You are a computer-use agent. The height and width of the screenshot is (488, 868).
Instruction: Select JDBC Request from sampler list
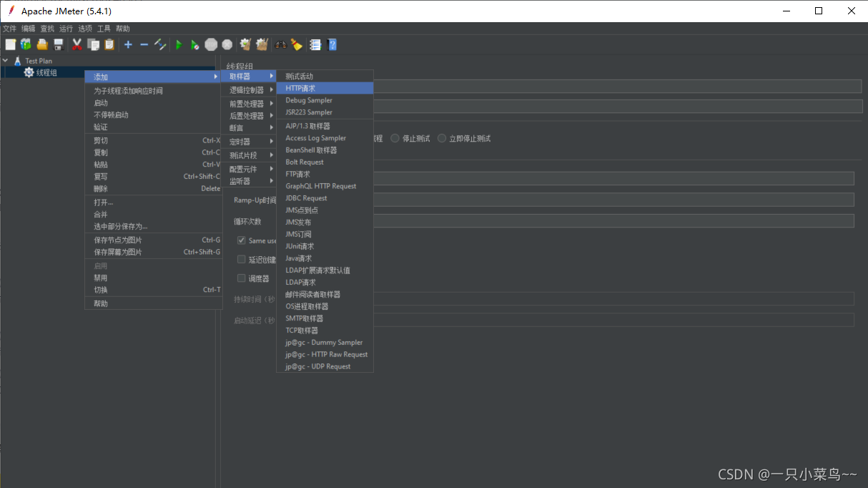click(x=325, y=198)
